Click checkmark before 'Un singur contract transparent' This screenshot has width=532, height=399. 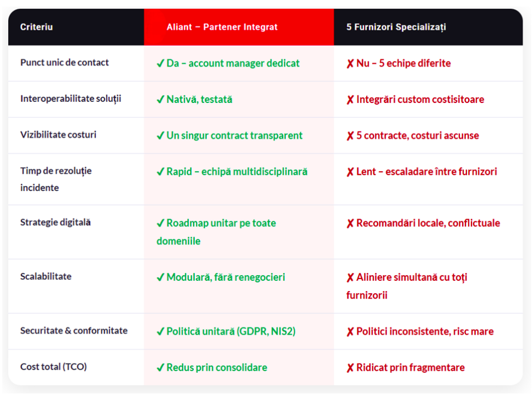point(160,136)
